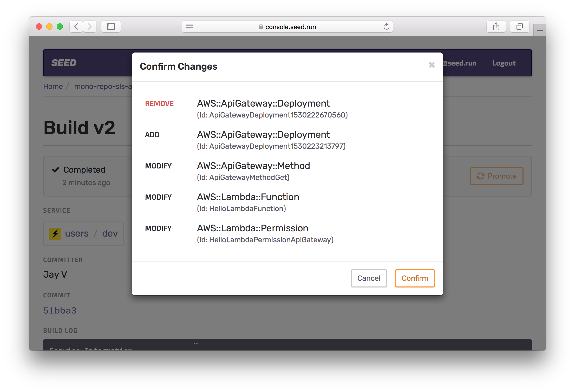Open the Share icon in toolbar
This screenshot has width=575, height=392.
click(x=496, y=27)
